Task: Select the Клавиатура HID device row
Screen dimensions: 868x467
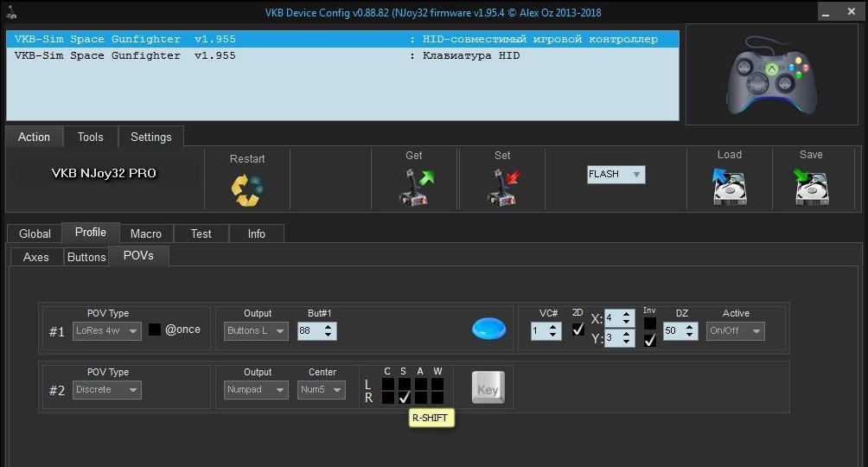Action: point(342,55)
